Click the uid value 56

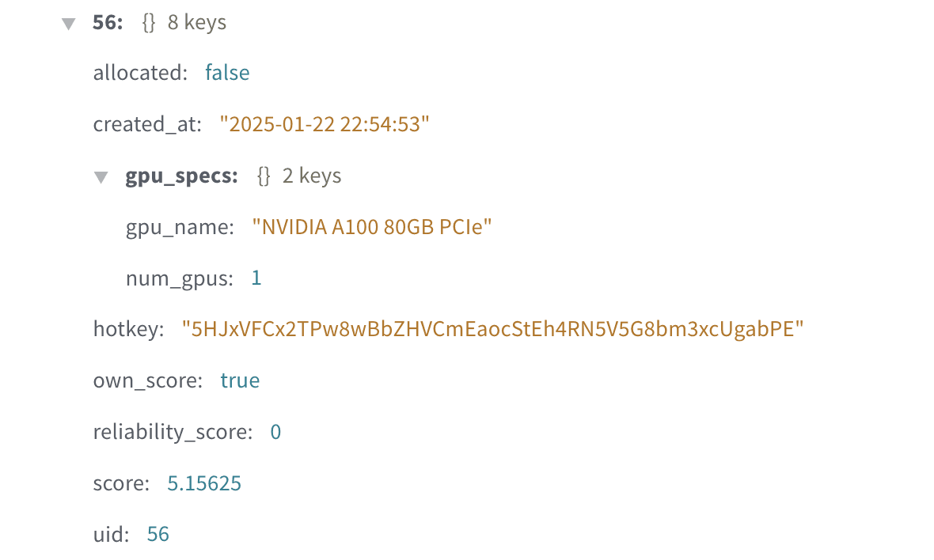pos(158,535)
